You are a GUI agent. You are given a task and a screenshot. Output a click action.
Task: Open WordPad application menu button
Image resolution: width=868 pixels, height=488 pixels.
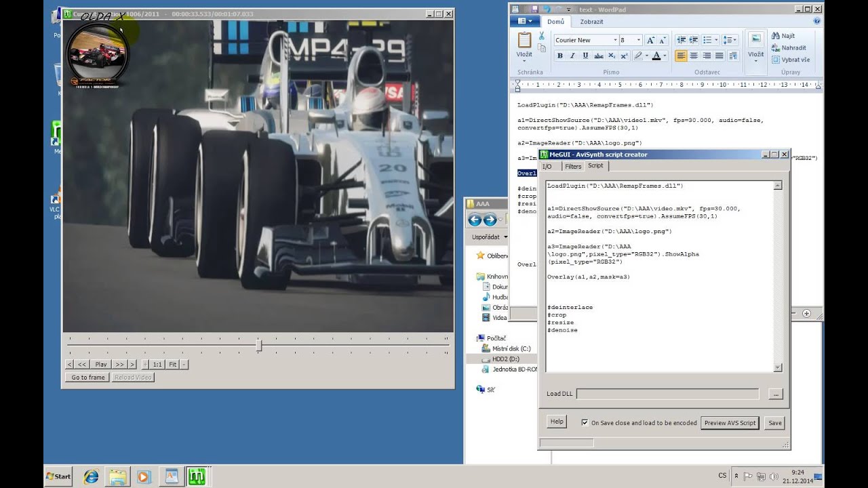tap(525, 22)
